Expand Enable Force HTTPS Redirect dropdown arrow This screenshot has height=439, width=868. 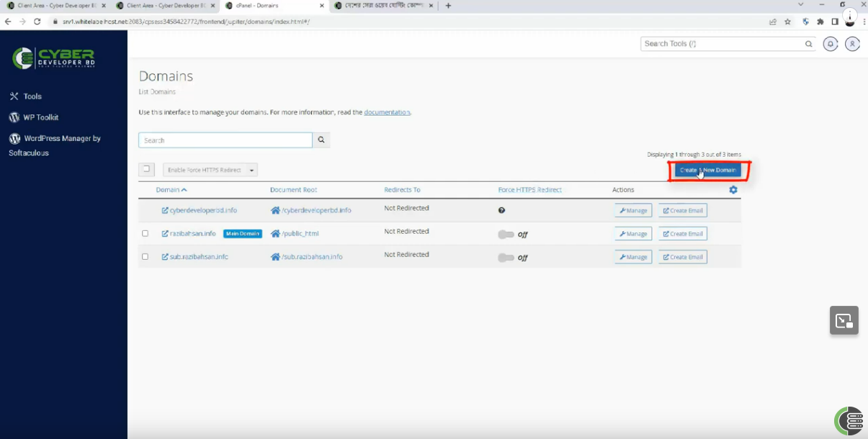[x=251, y=171]
